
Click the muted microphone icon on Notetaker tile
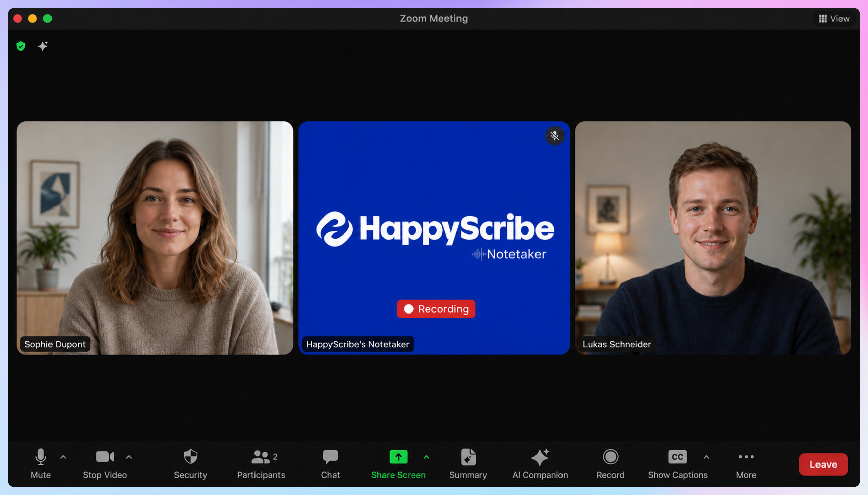555,136
